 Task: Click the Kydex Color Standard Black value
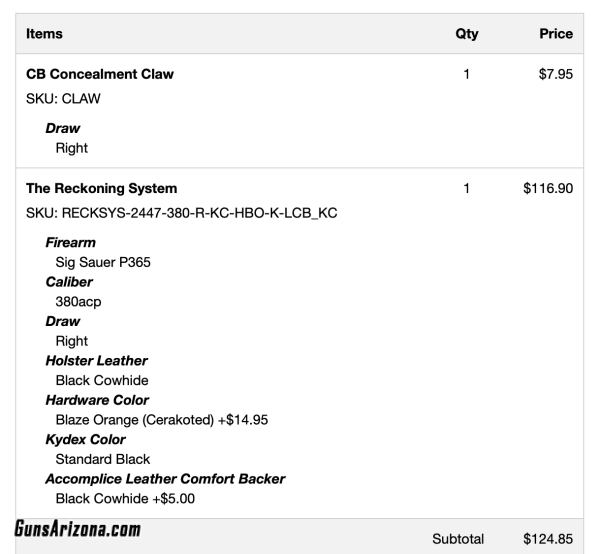coord(103,459)
